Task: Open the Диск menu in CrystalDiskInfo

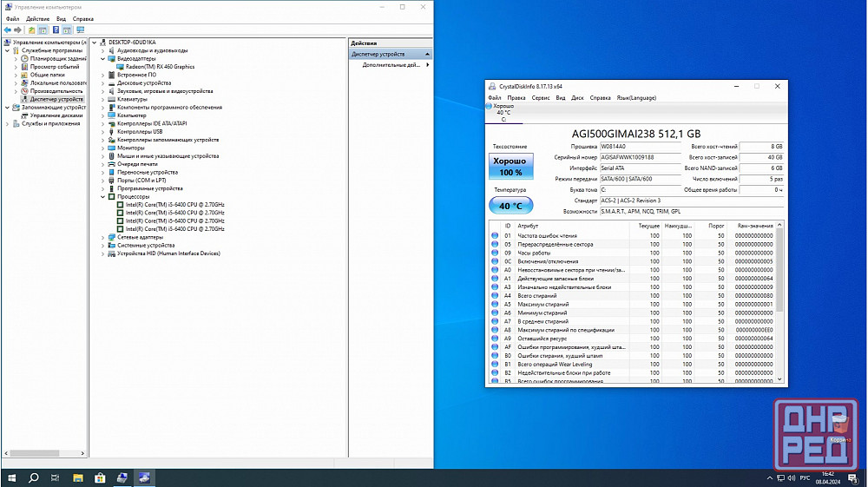Action: pos(577,98)
